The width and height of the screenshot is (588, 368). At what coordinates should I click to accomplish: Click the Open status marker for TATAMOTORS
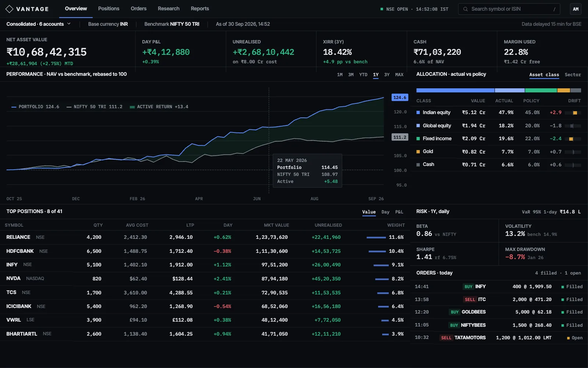(569, 338)
